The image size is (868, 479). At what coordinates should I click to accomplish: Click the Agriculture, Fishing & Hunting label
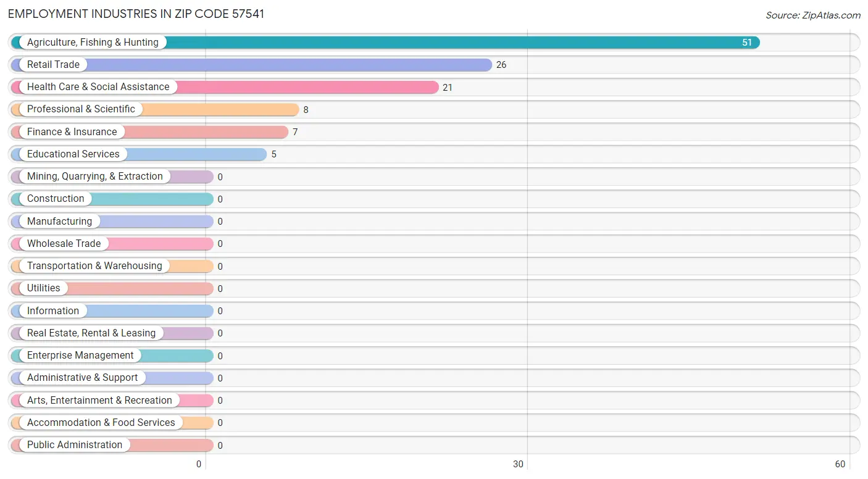pyautogui.click(x=93, y=42)
